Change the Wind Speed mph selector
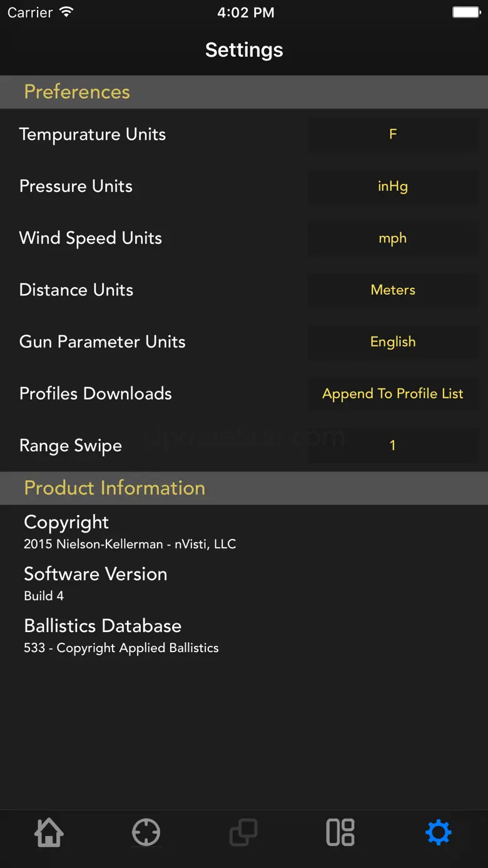Image resolution: width=488 pixels, height=868 pixels. pyautogui.click(x=393, y=238)
